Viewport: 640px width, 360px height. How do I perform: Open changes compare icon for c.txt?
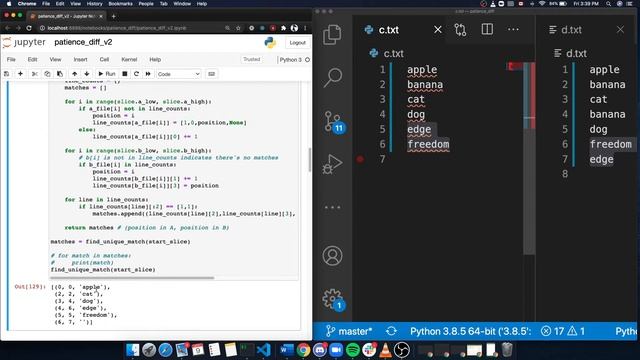click(x=460, y=30)
